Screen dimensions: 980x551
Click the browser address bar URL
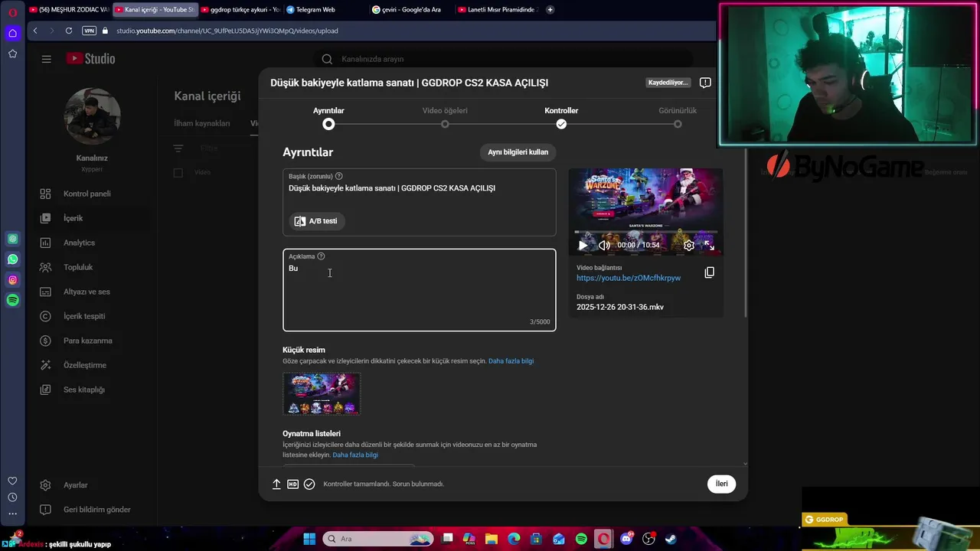[x=227, y=31]
